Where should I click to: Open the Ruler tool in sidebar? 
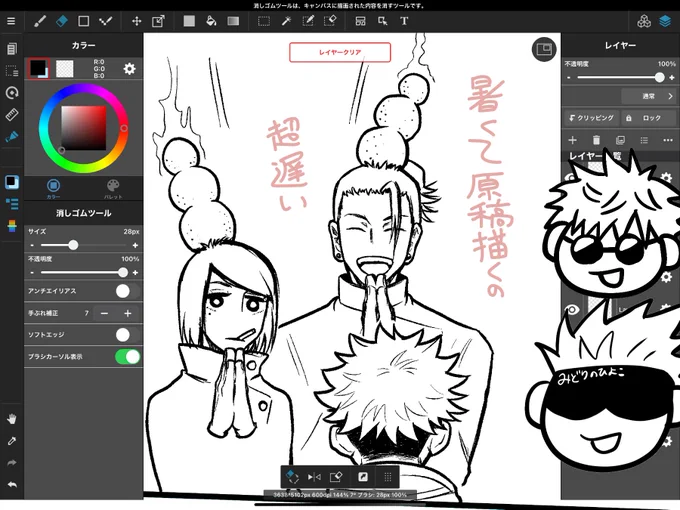12,114
